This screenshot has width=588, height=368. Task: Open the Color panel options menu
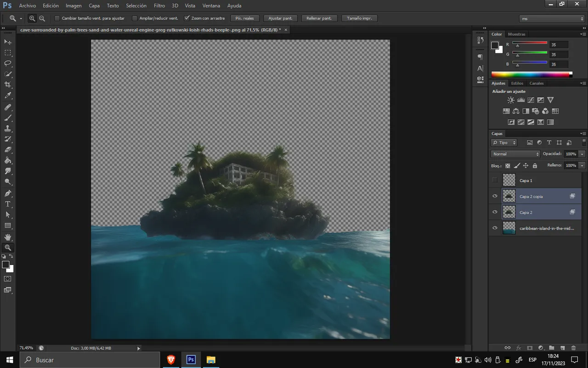(x=582, y=34)
